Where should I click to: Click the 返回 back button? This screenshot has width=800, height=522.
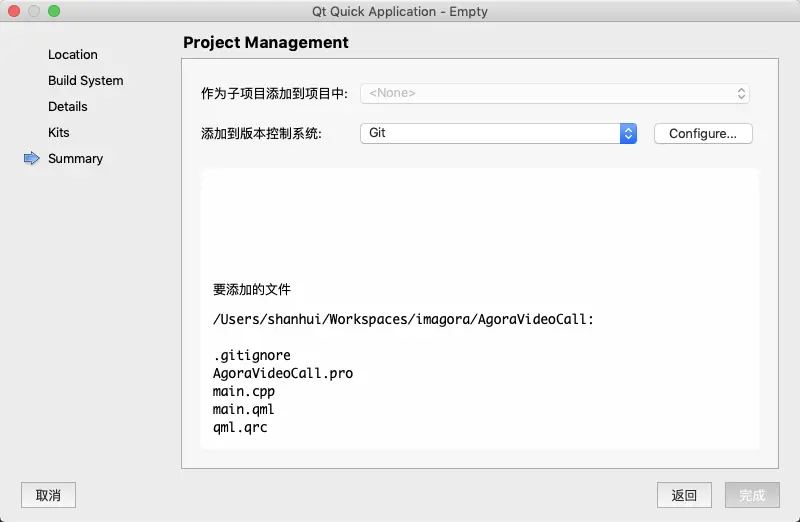pos(684,495)
